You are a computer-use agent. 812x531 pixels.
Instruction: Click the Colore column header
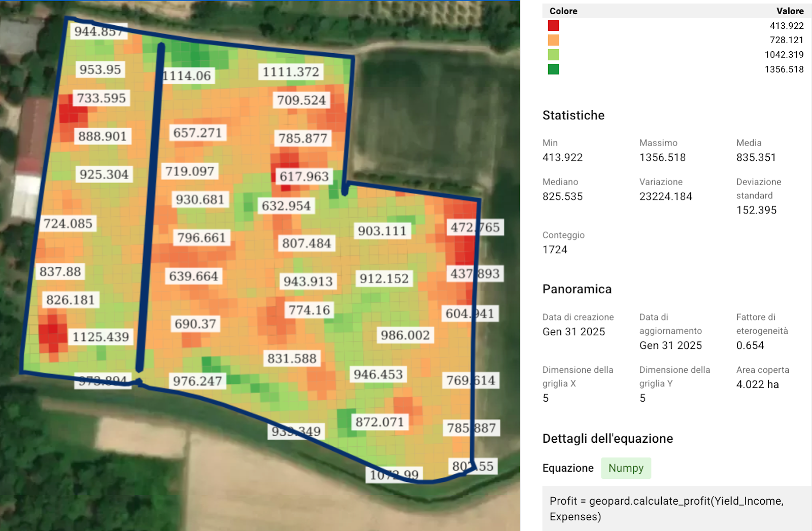tap(563, 11)
